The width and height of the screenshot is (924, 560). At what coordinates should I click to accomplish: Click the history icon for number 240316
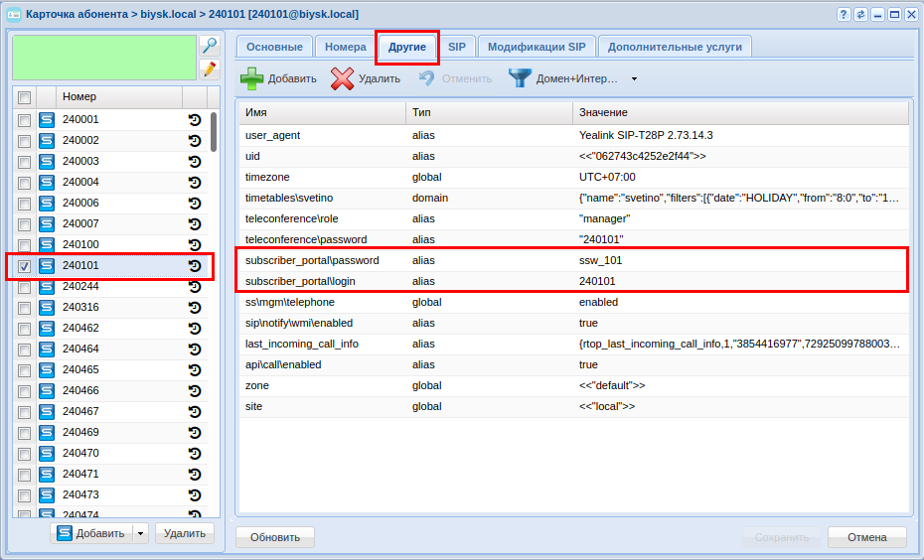(x=195, y=308)
